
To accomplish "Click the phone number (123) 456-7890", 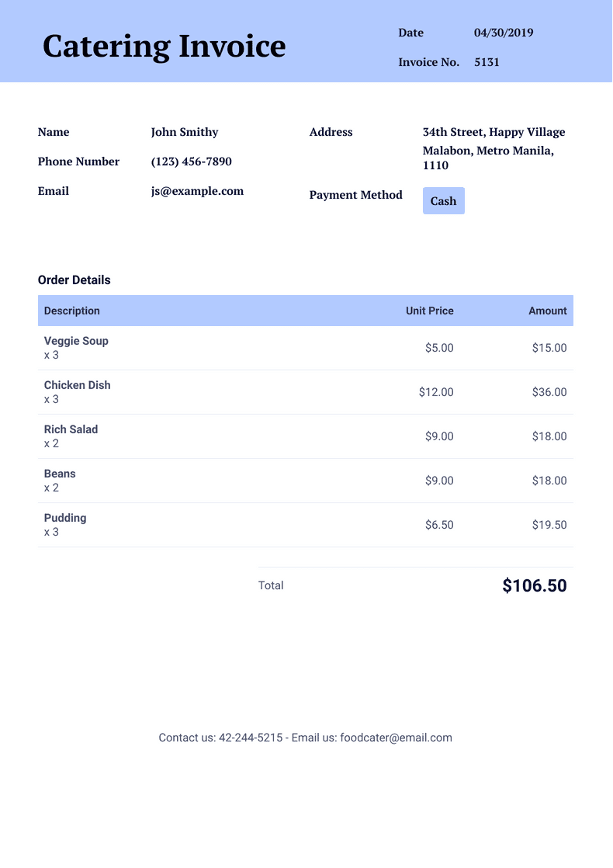I will click(191, 161).
